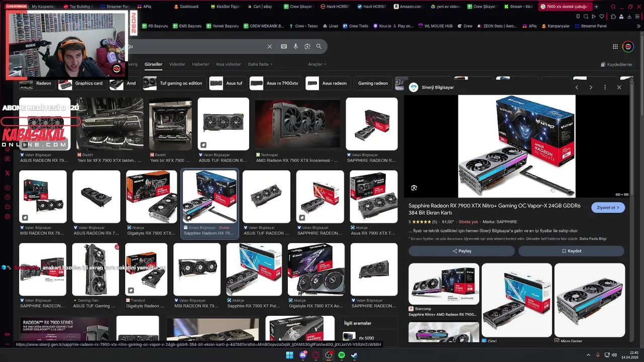Open the Kaydedilenler saved items
644x362 pixels.
(616, 64)
